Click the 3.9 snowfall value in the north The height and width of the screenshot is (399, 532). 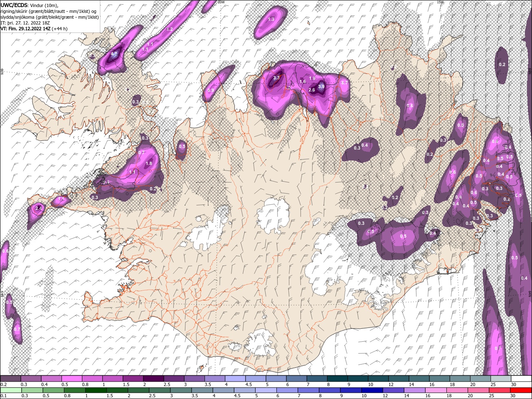click(x=321, y=87)
